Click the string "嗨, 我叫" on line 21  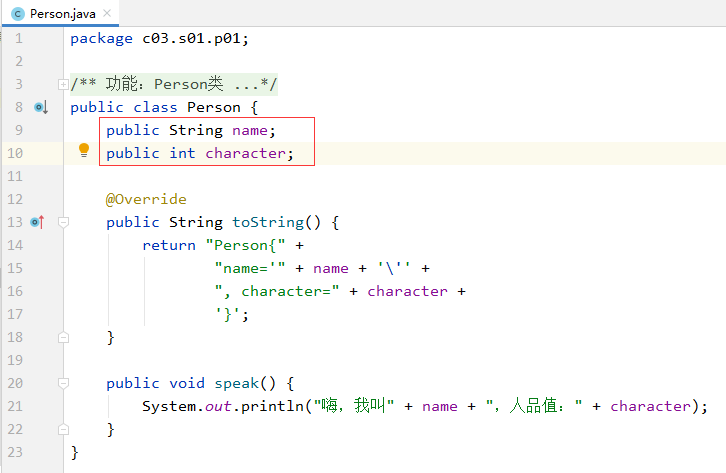point(354,406)
